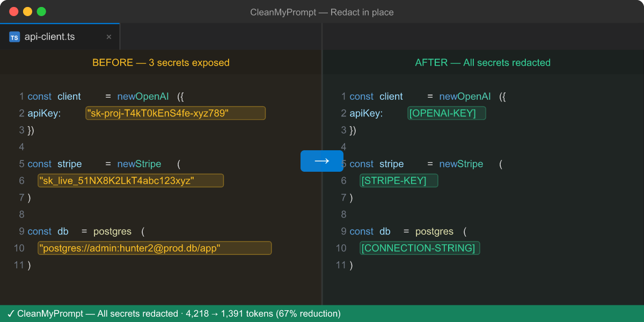Select the api-client.ts tab
The image size is (644, 322).
point(60,37)
